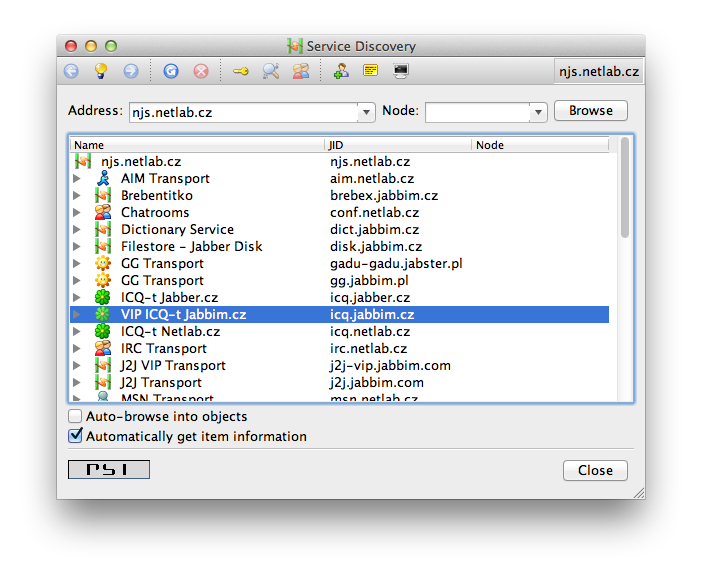Viewport: 702px width, 578px height.
Task: Click the window resize grip corner
Action: click(639, 493)
